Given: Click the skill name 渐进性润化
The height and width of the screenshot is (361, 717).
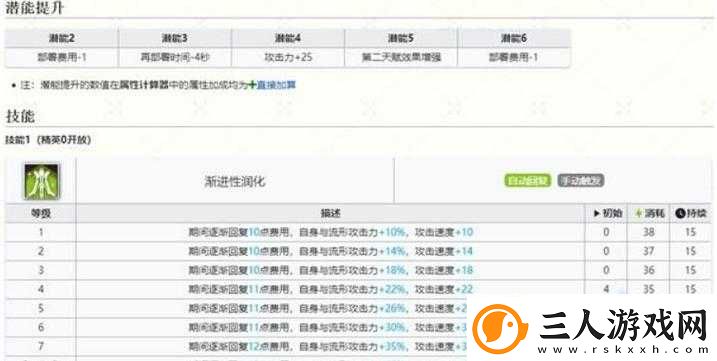Looking at the screenshot, I should coord(235,182).
